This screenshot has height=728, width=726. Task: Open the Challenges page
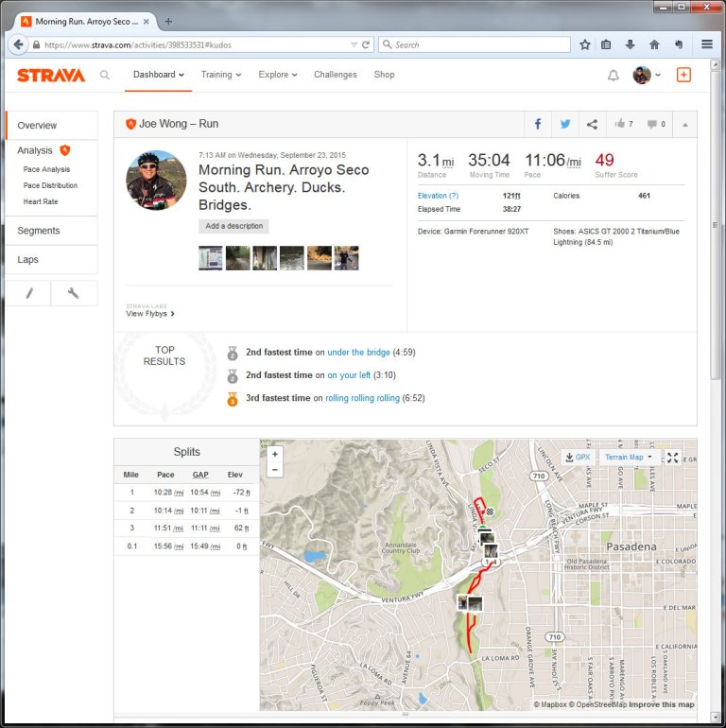(x=336, y=75)
